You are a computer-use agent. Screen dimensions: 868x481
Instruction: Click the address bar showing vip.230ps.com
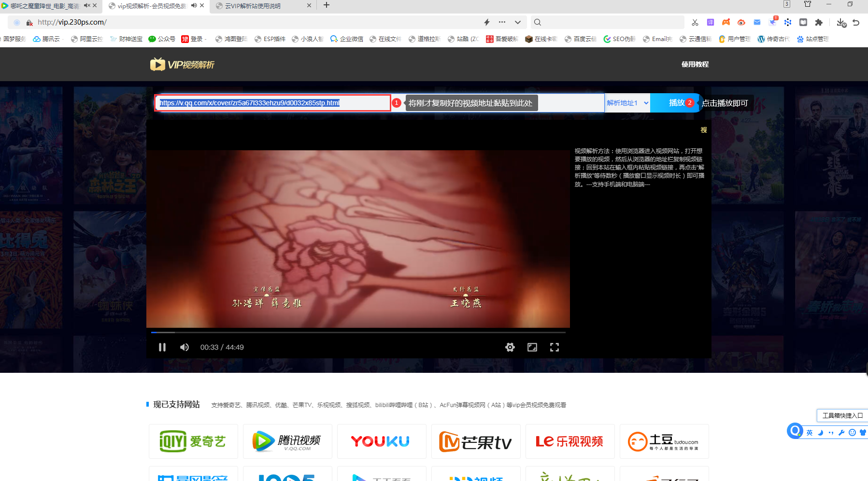pyautogui.click(x=256, y=22)
